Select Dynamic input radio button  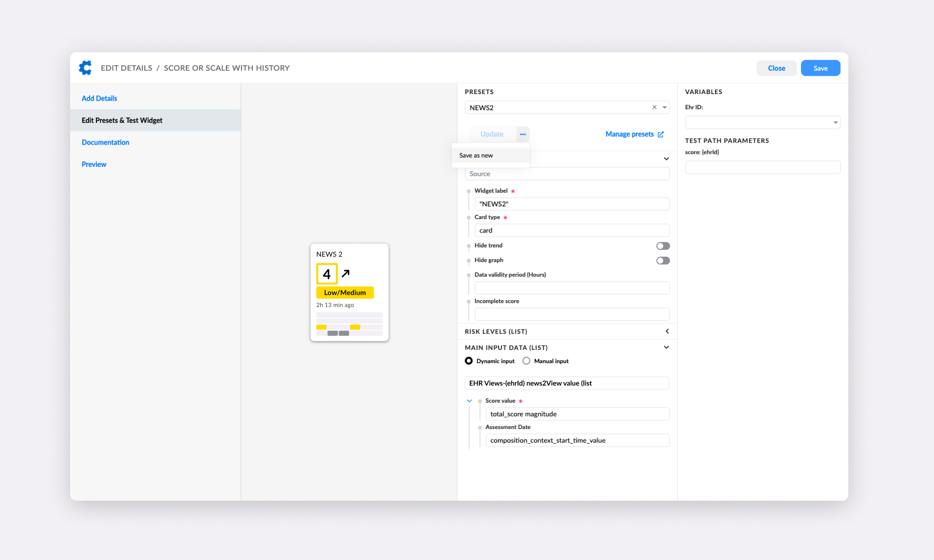468,360
